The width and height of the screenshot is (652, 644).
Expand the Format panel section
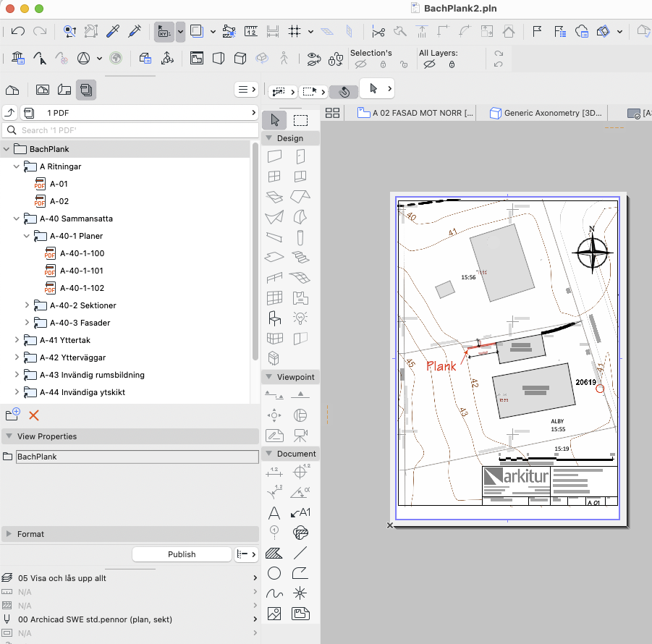(9, 534)
